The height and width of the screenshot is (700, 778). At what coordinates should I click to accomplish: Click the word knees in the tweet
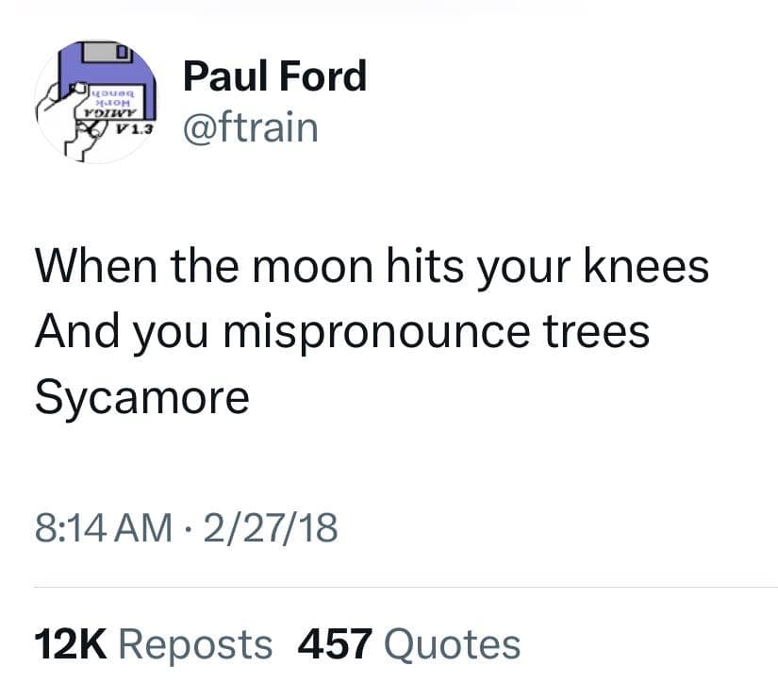(x=647, y=266)
